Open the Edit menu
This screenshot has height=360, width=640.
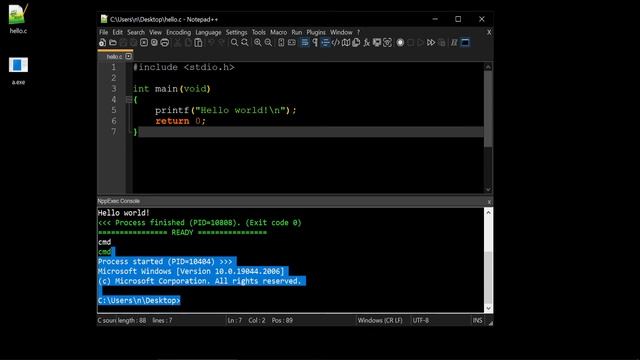pos(118,32)
